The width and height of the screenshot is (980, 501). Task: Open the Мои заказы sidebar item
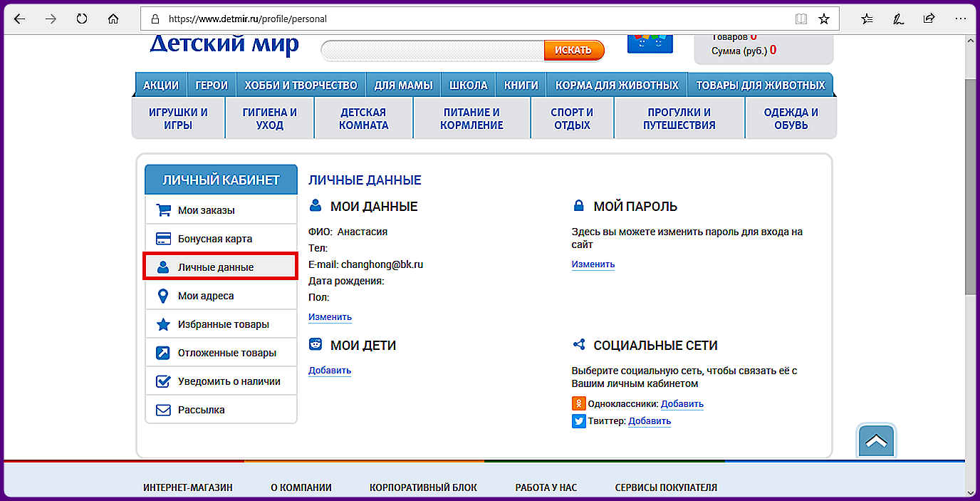click(x=221, y=210)
